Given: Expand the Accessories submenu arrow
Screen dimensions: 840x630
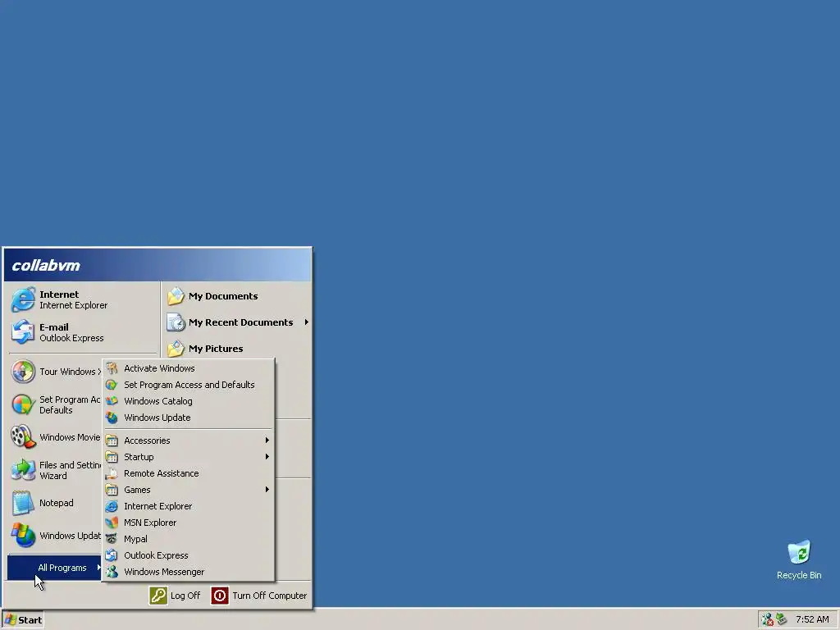Looking at the screenshot, I should (267, 441).
